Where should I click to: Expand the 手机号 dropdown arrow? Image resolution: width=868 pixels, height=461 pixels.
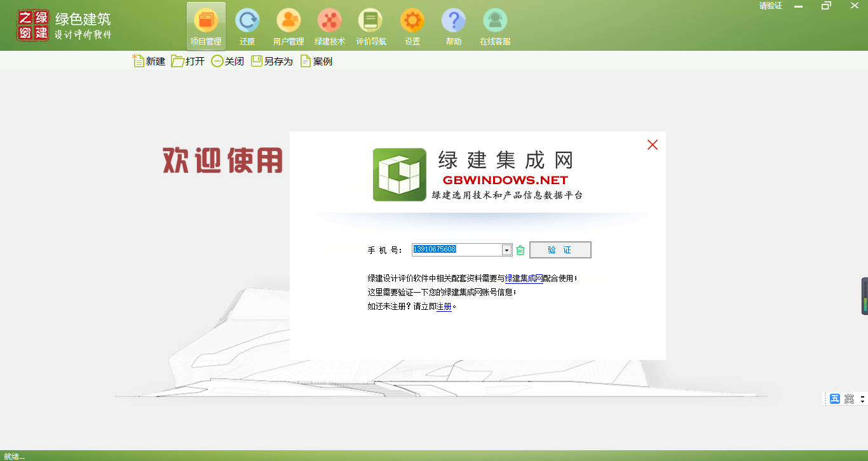[506, 250]
